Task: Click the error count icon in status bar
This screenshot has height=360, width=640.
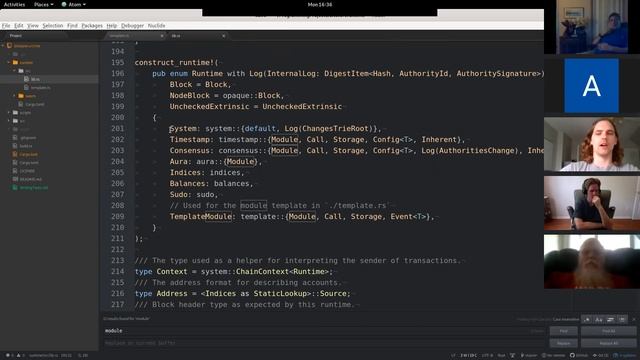Action: pyautogui.click(x=9, y=355)
